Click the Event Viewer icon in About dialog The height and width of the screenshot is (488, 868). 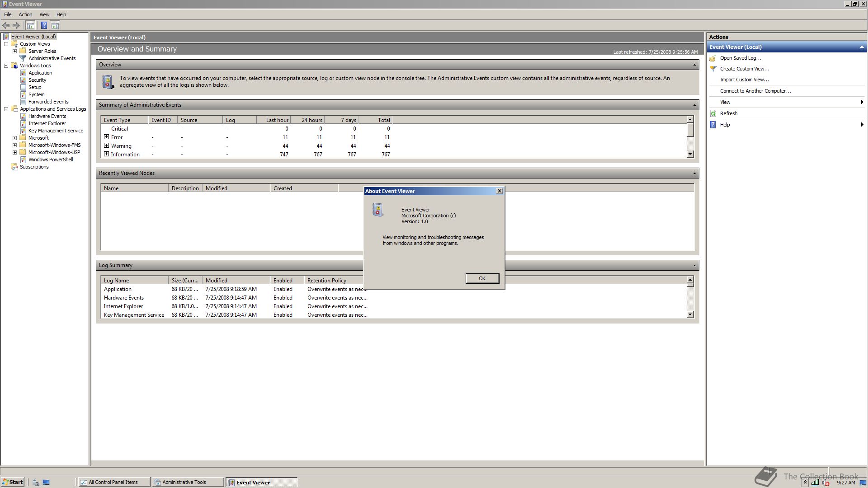pyautogui.click(x=378, y=210)
